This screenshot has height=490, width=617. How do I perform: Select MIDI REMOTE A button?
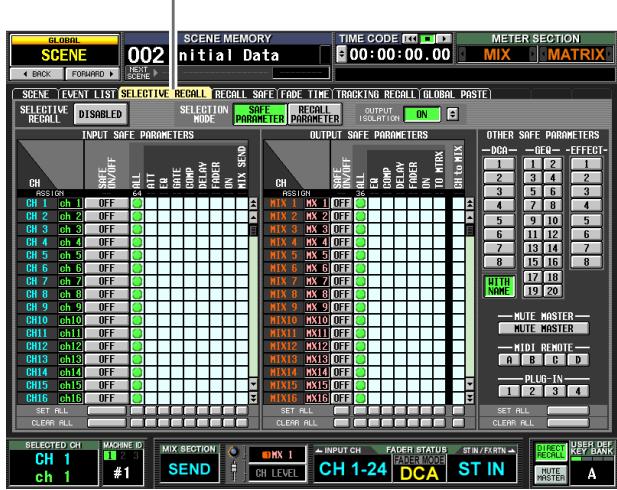tap(509, 360)
